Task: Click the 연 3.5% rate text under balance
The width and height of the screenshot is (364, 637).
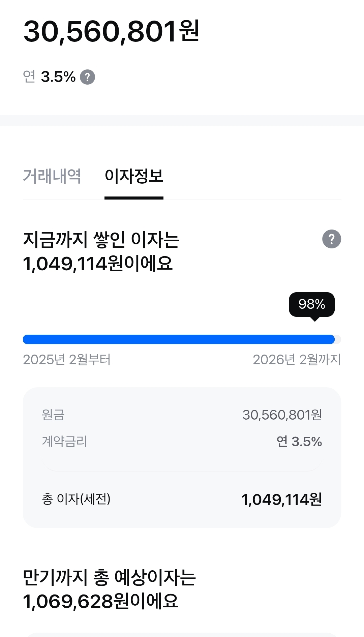Action: tap(50, 77)
